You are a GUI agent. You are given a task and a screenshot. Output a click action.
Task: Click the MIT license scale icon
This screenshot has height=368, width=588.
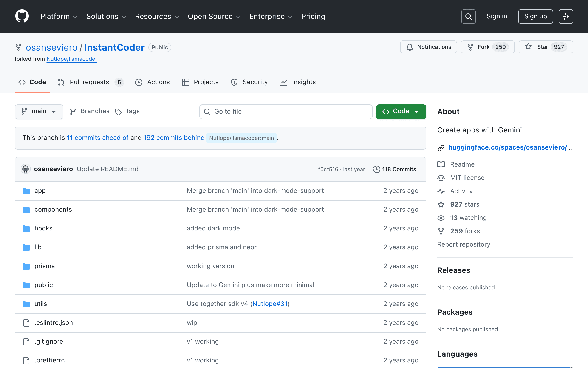tap(441, 178)
